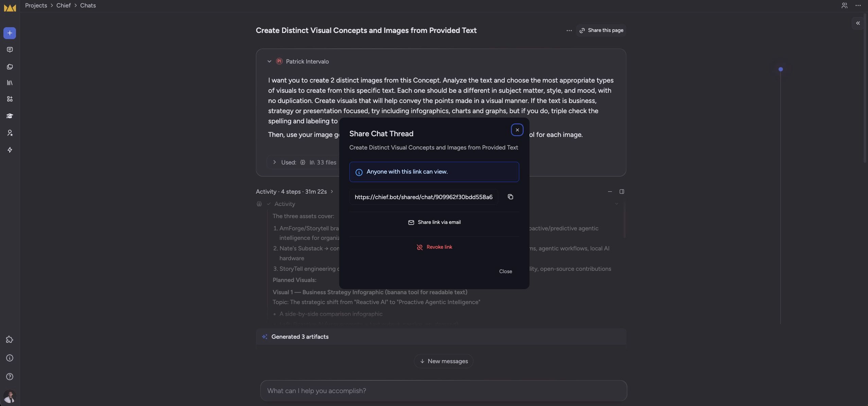Click the blue timeline marker dot
Viewport: 868px width, 406px height.
(781, 69)
